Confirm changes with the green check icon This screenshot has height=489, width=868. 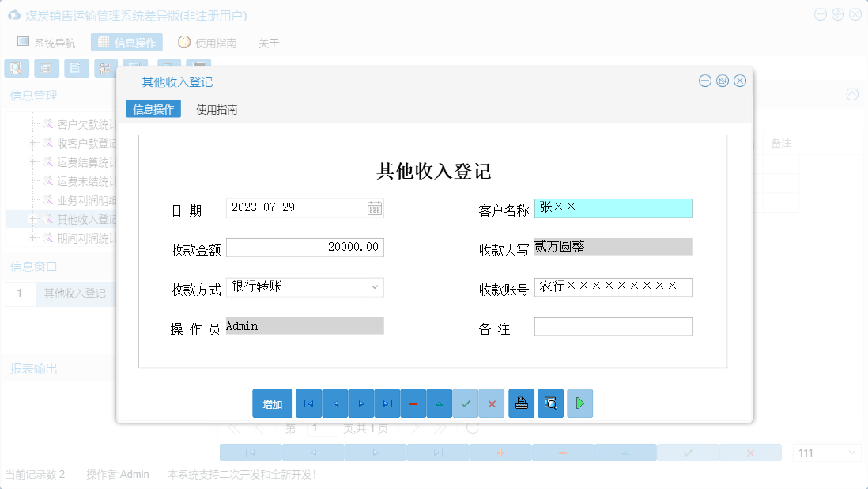466,403
